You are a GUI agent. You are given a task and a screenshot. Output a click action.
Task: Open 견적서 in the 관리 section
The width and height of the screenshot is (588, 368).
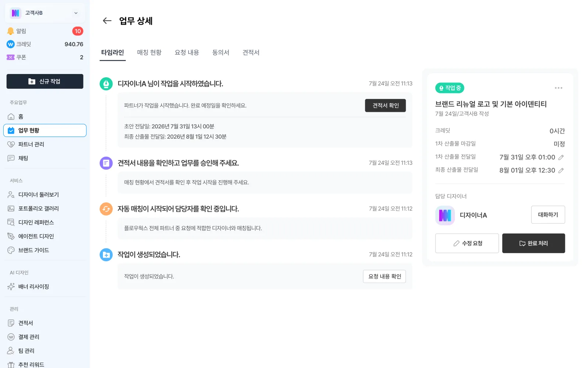(x=45, y=323)
